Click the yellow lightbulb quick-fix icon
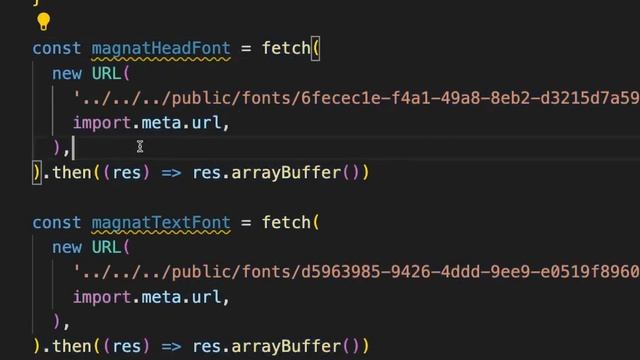This screenshot has width=640, height=360. click(x=43, y=21)
